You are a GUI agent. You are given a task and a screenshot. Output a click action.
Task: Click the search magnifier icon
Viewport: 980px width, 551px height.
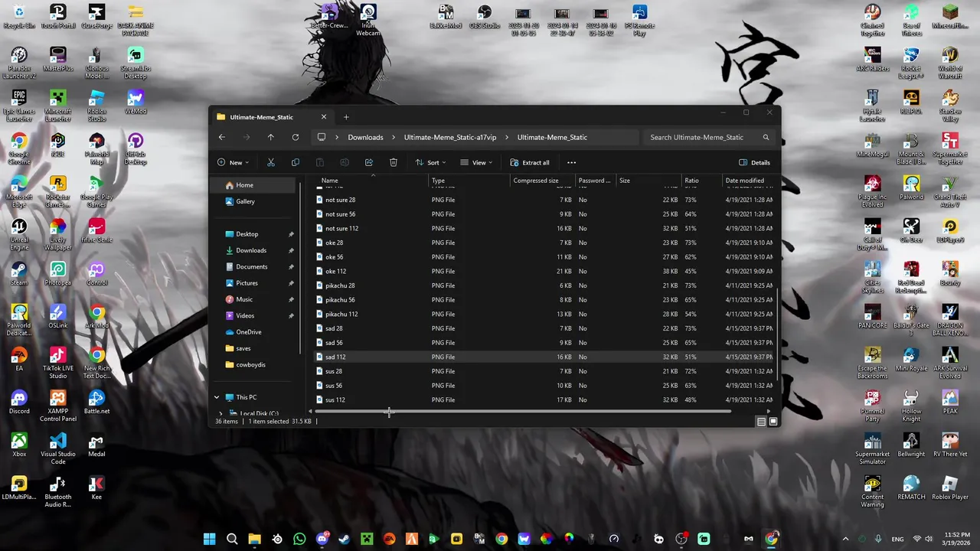[766, 138]
